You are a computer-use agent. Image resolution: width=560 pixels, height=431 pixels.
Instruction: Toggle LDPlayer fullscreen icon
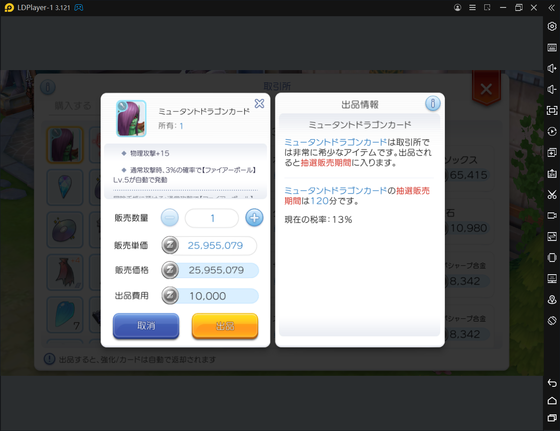click(552, 110)
